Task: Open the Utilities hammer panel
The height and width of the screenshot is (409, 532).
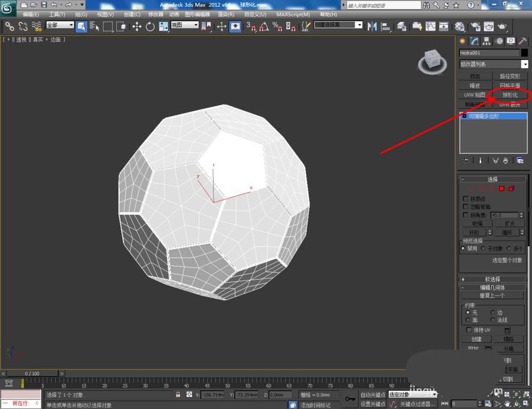Action: [x=523, y=42]
